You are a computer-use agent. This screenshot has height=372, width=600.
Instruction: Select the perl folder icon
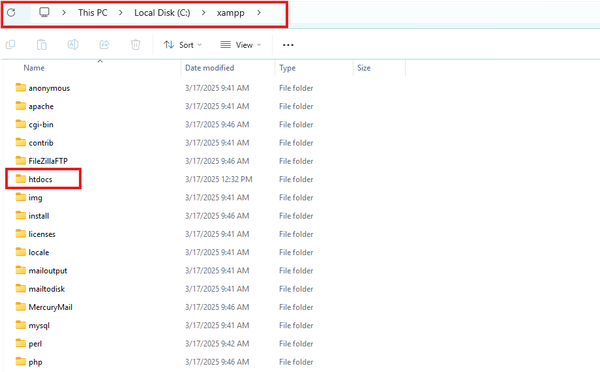(x=21, y=343)
